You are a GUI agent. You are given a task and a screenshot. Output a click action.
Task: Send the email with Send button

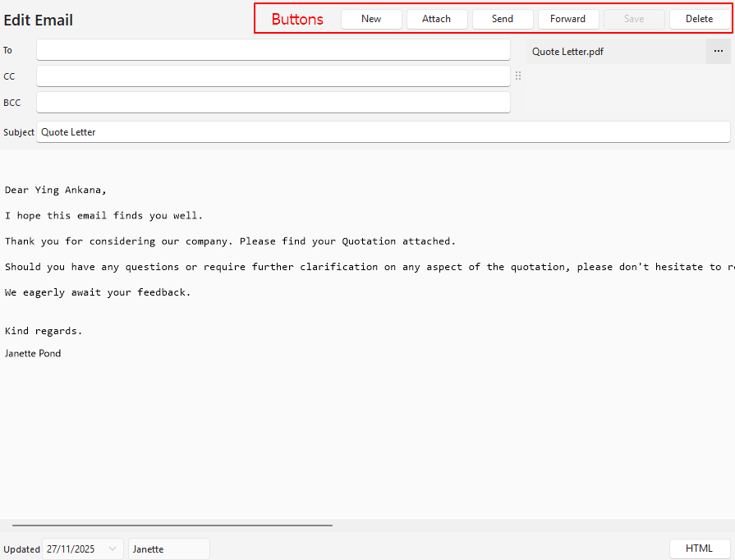[503, 19]
